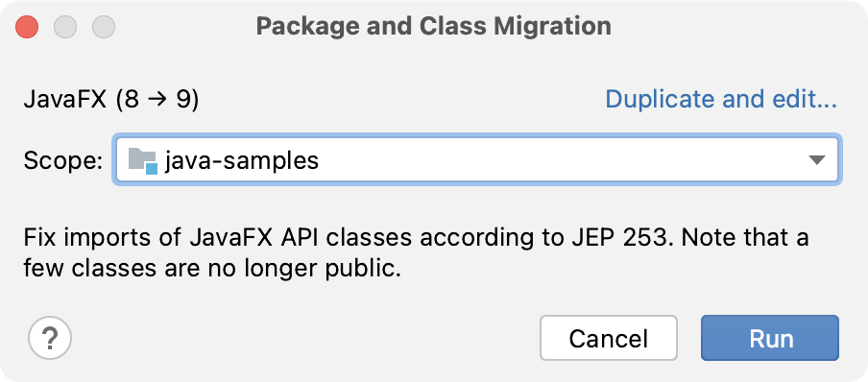Click the Scope: label

tap(63, 161)
